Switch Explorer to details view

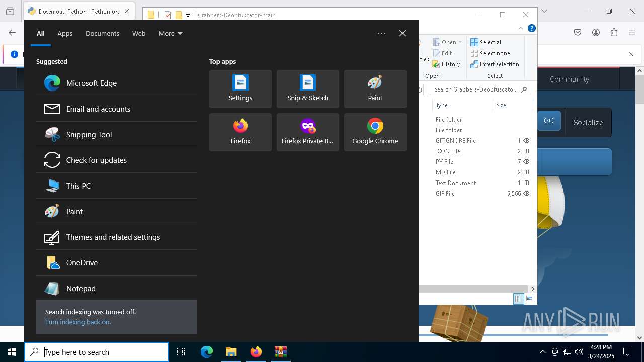click(519, 299)
